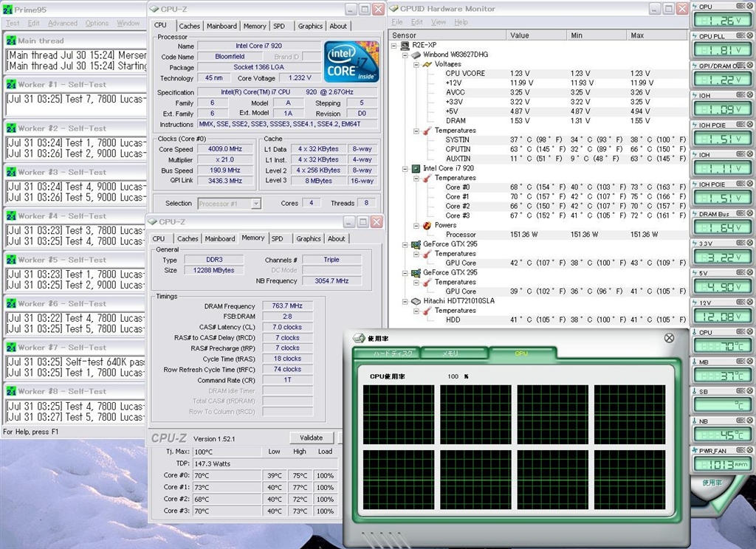
Task: Click the Validate button in CPU-Z
Action: coord(311,438)
